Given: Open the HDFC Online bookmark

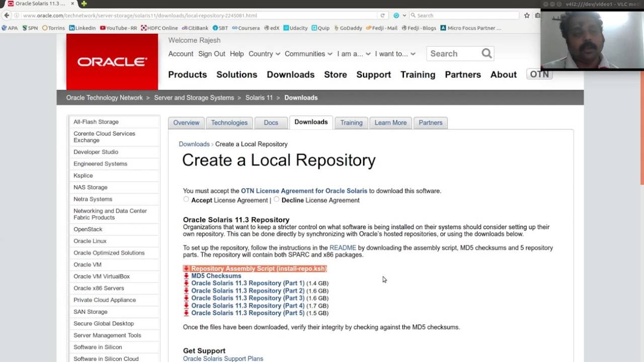Looking at the screenshot, I should (x=159, y=28).
